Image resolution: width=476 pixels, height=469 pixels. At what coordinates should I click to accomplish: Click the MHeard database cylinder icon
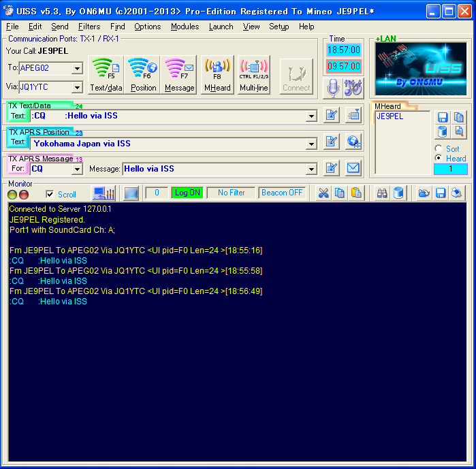point(443,131)
